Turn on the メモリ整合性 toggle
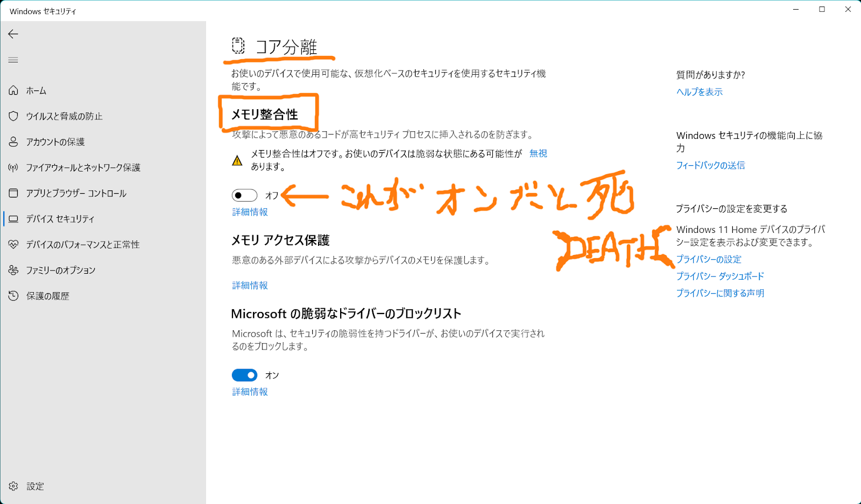 tap(244, 195)
